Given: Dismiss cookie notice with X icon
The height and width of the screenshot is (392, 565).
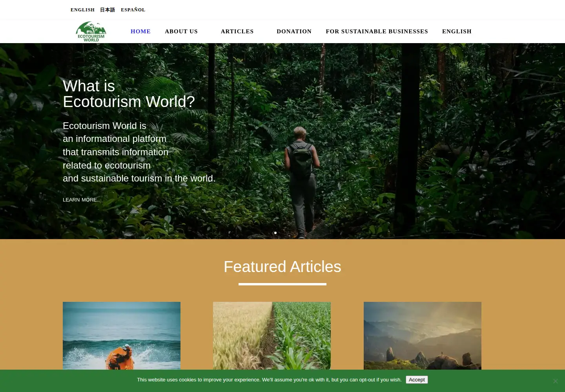Looking at the screenshot, I should (x=555, y=381).
